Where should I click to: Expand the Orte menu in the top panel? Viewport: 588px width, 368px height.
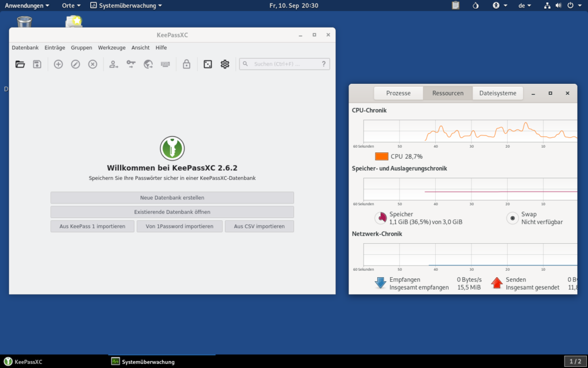71,6
